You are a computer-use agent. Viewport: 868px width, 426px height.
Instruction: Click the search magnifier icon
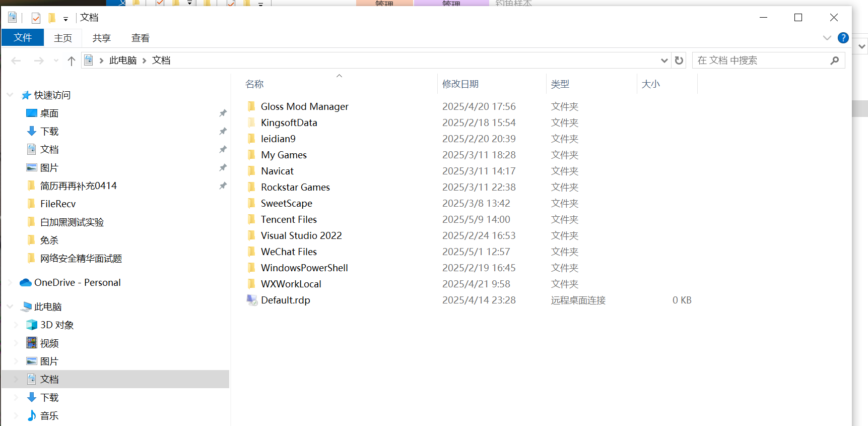[x=834, y=60]
